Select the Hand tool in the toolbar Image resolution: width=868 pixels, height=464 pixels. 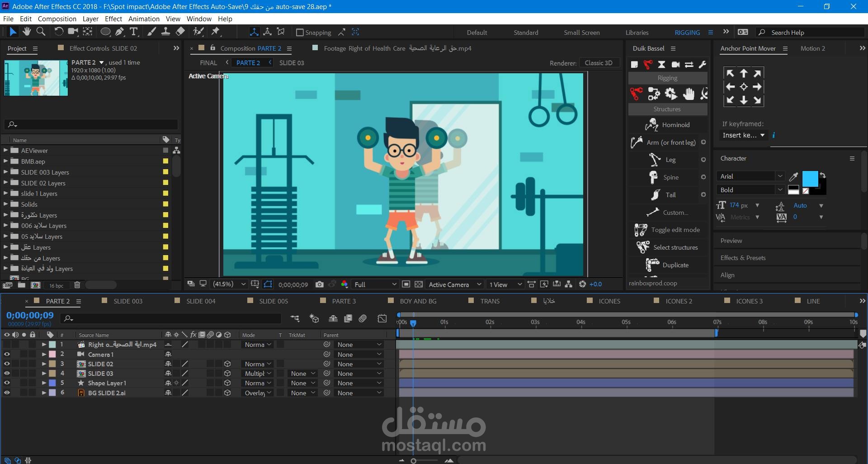(27, 32)
